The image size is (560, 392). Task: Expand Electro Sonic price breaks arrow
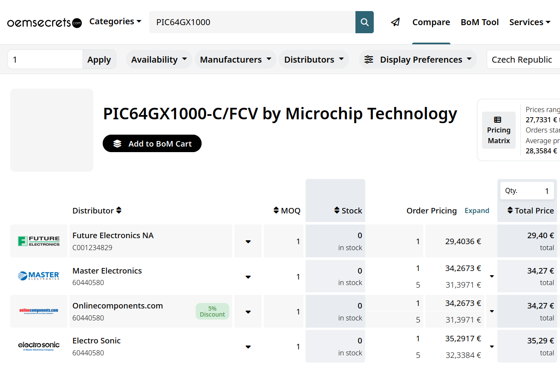(491, 346)
